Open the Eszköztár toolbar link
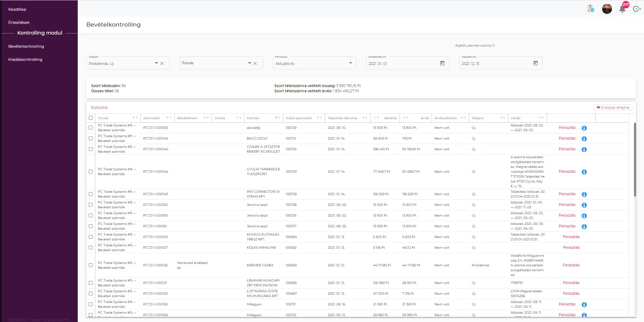The width and height of the screenshot is (644, 322). [99, 107]
